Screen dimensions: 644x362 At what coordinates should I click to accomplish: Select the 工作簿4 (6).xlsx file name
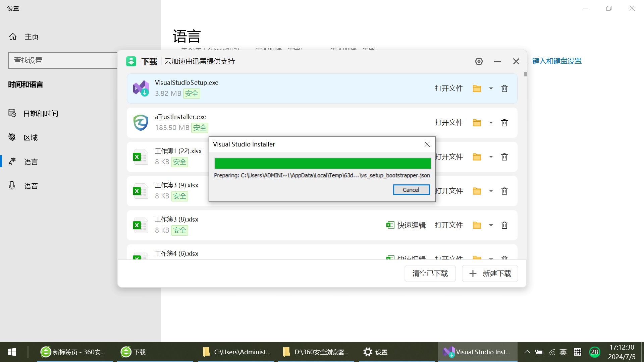176,253
